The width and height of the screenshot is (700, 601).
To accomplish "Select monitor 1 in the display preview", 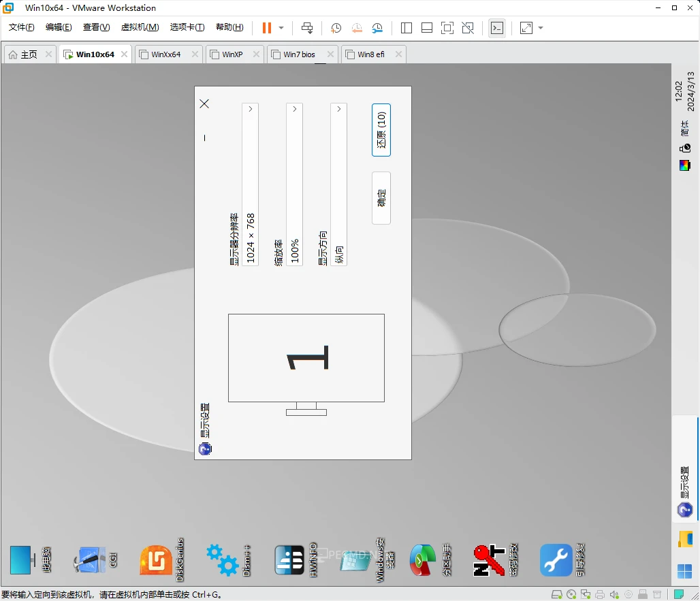I will 306,358.
